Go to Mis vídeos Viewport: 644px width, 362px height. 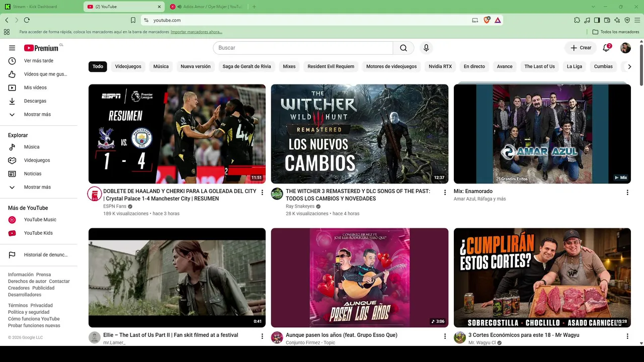click(39, 87)
